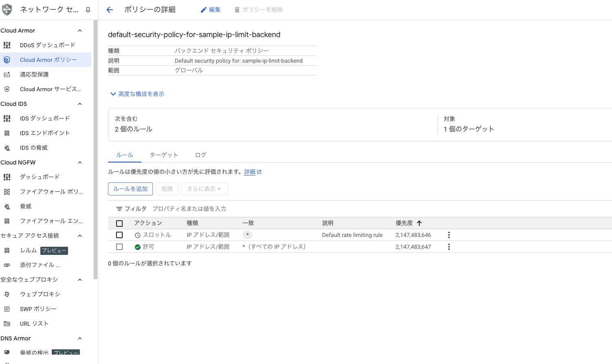
Task: Click the レルム sidebar icon
Action: point(7,250)
